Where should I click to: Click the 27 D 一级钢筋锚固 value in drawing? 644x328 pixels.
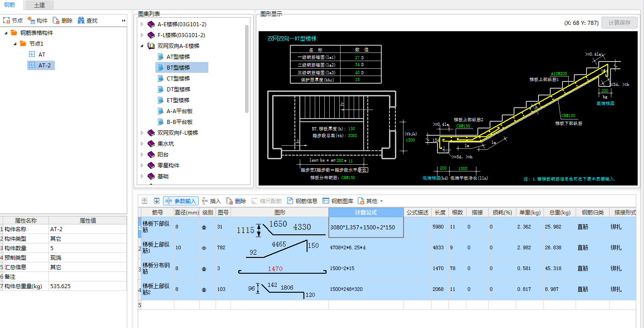359,58
